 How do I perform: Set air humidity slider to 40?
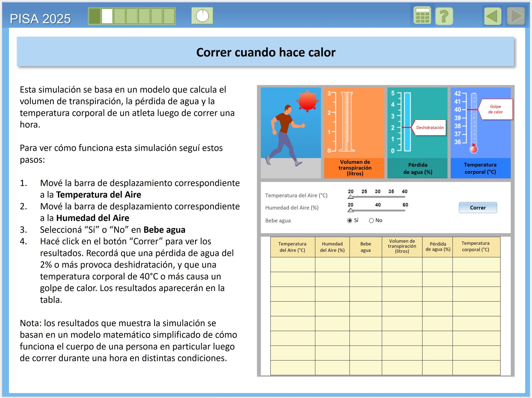tap(378, 210)
